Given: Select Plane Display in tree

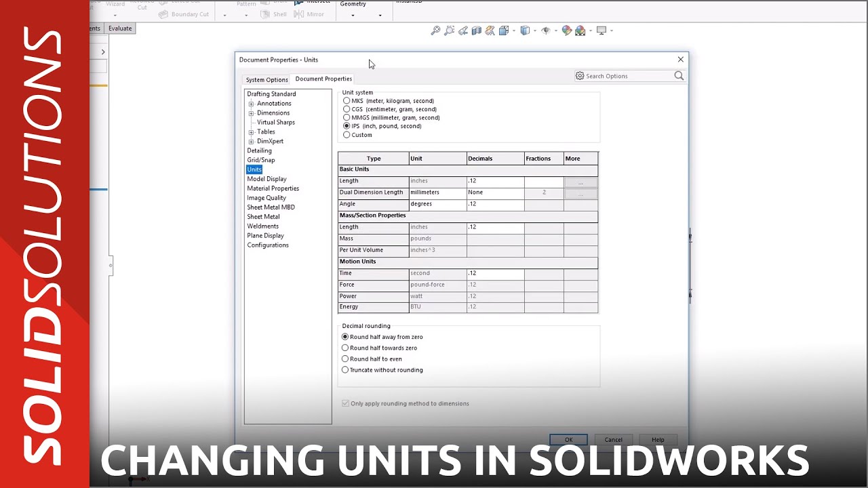Looking at the screenshot, I should click(265, 236).
